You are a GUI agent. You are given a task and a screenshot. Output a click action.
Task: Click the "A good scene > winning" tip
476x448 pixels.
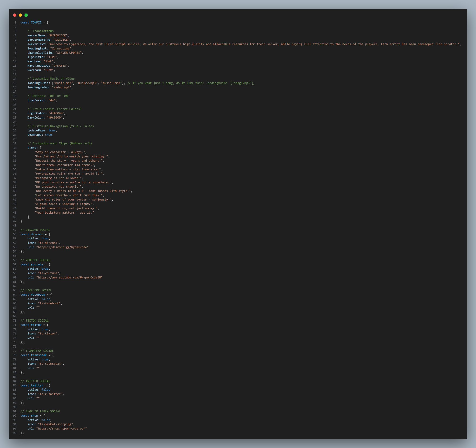pyautogui.click(x=63, y=204)
